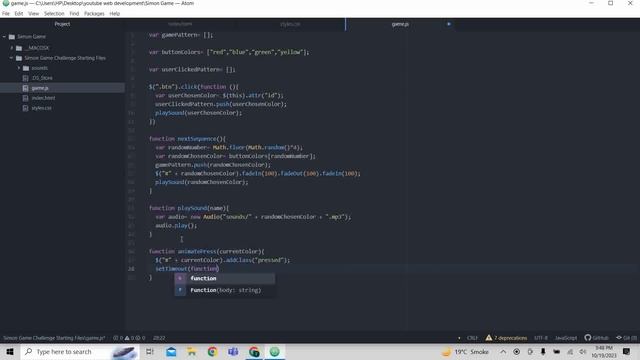This screenshot has width=640, height=360.
Task: Open index.html from the project tree
Action: (x=43, y=98)
